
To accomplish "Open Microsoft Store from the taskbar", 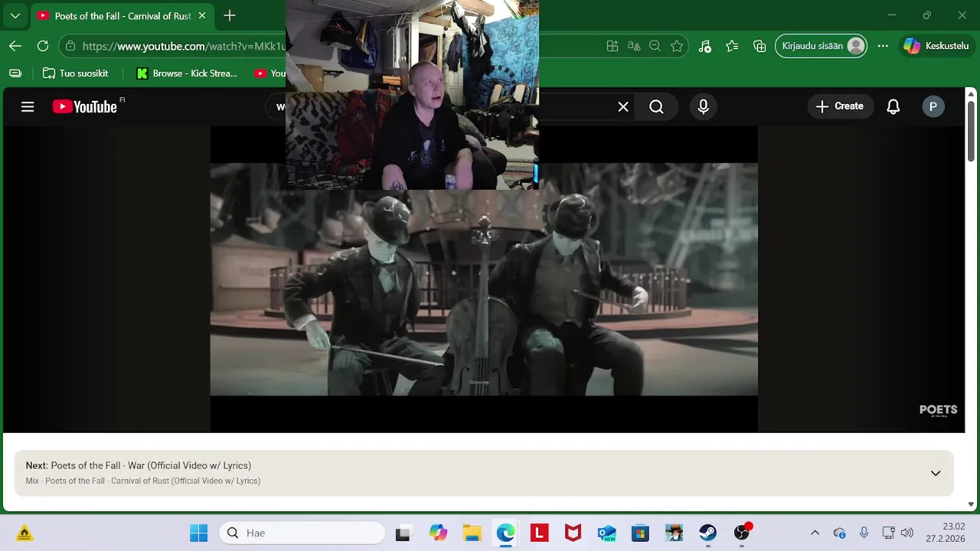I will [640, 533].
